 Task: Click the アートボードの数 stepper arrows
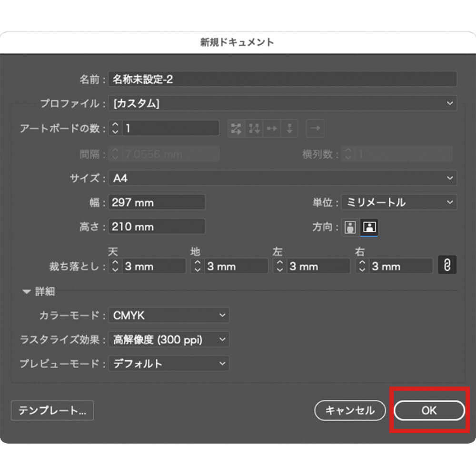pyautogui.click(x=115, y=128)
